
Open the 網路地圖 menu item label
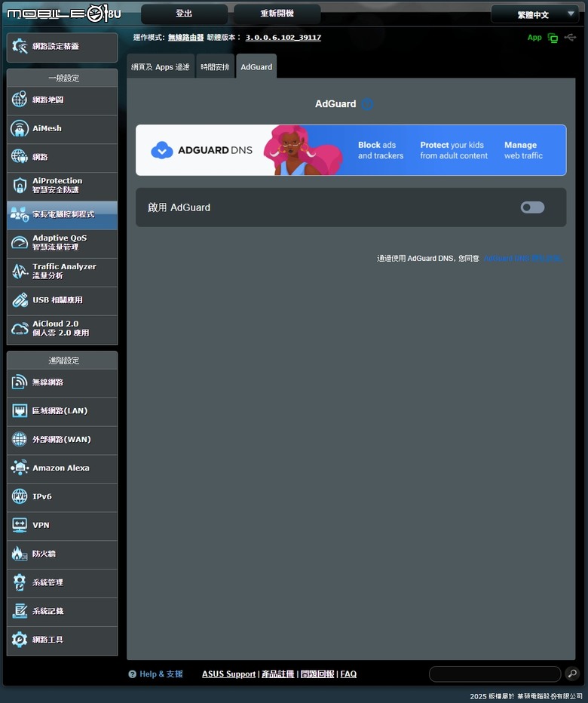(48, 100)
